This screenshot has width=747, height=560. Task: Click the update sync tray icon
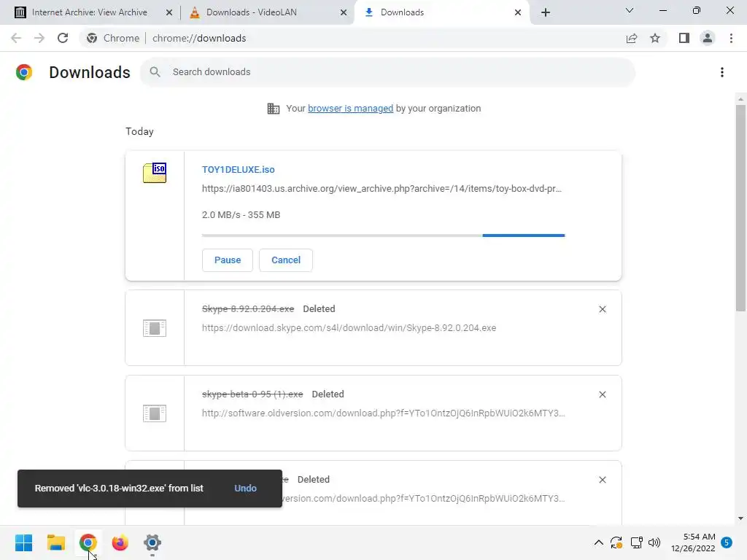(x=616, y=542)
